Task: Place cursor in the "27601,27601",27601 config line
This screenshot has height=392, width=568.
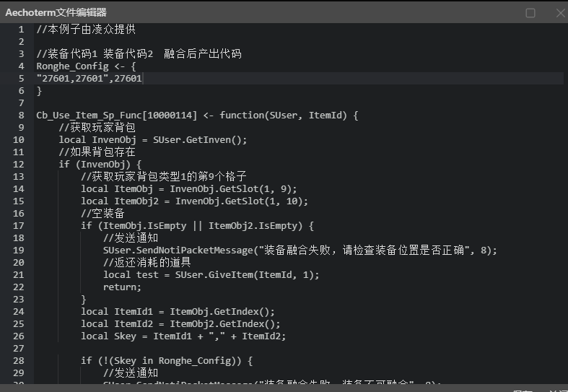Action: pyautogui.click(x=89, y=78)
